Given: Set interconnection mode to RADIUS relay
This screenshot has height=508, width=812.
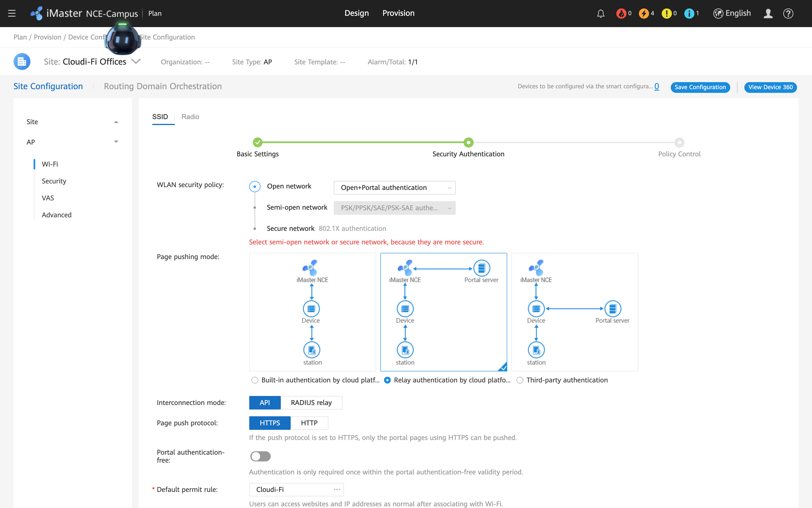Looking at the screenshot, I should (x=311, y=402).
